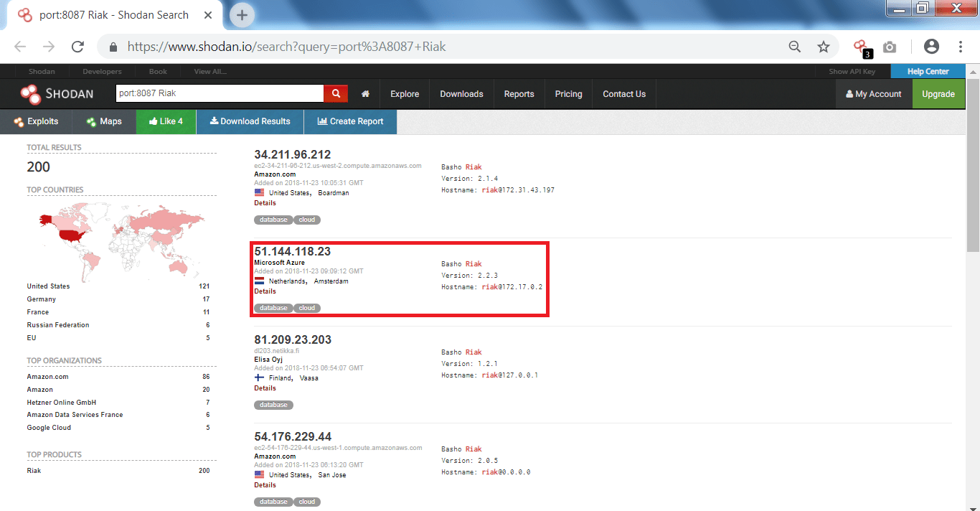Click the database tag under 34.211.96.212
The height and width of the screenshot is (511, 980).
tap(273, 220)
